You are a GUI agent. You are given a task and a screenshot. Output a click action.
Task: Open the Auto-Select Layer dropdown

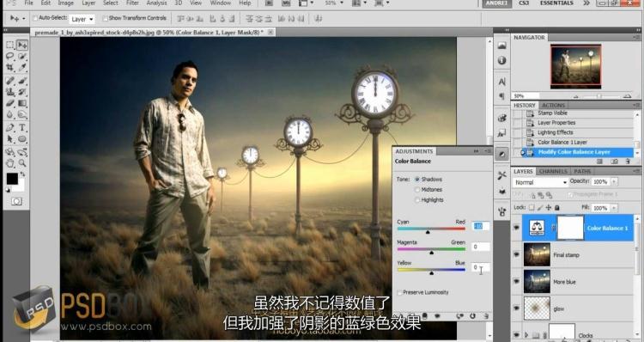pos(82,19)
